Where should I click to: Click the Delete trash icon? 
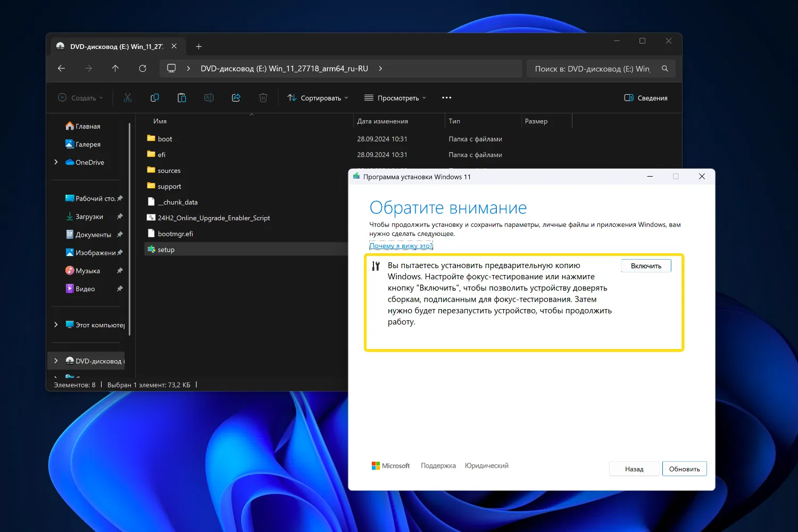tap(263, 98)
